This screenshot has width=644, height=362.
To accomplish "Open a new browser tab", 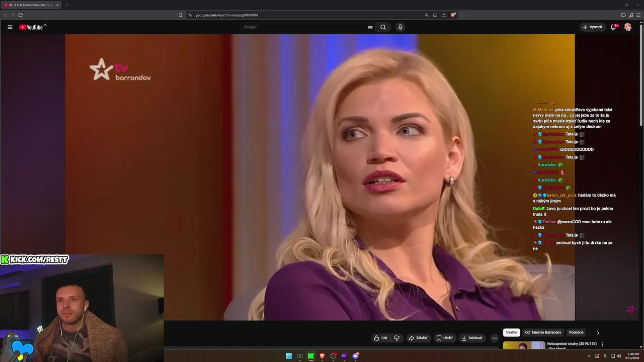I will tap(66, 5).
